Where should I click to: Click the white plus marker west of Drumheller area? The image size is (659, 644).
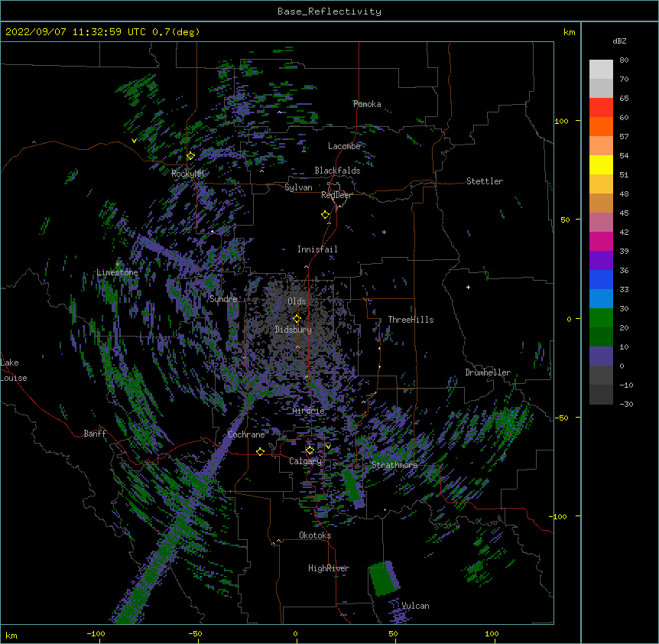[468, 287]
